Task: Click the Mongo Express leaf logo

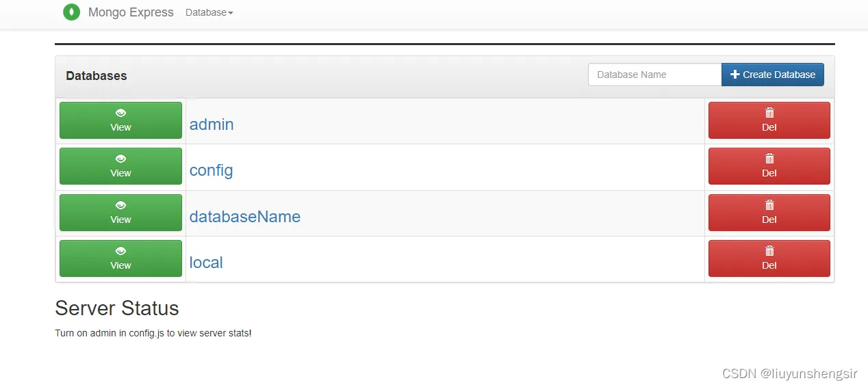Action: coord(71,12)
